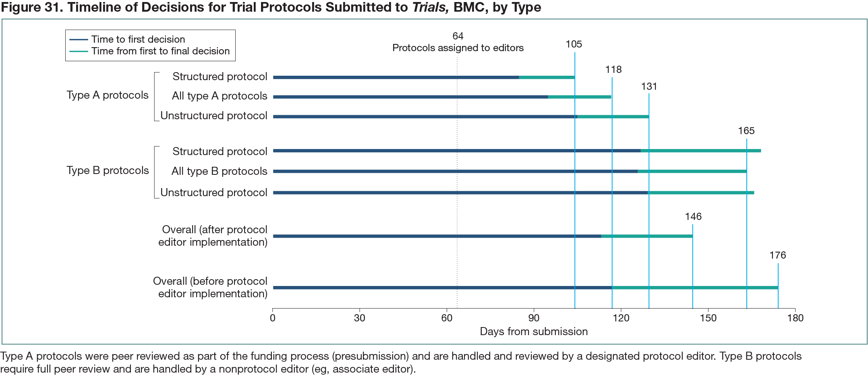Click the '131' marker label

click(649, 87)
